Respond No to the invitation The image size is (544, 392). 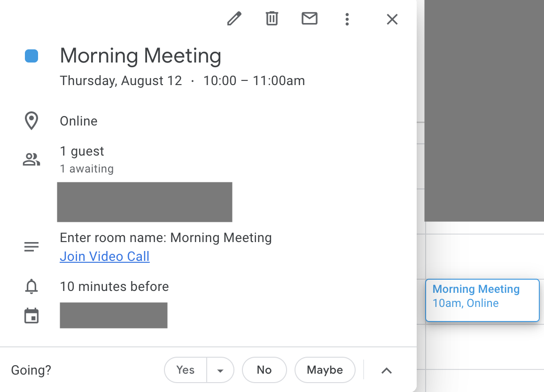click(x=264, y=370)
